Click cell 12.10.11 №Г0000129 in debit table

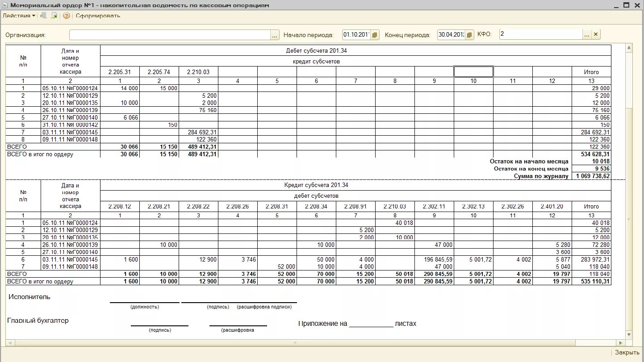point(70,96)
